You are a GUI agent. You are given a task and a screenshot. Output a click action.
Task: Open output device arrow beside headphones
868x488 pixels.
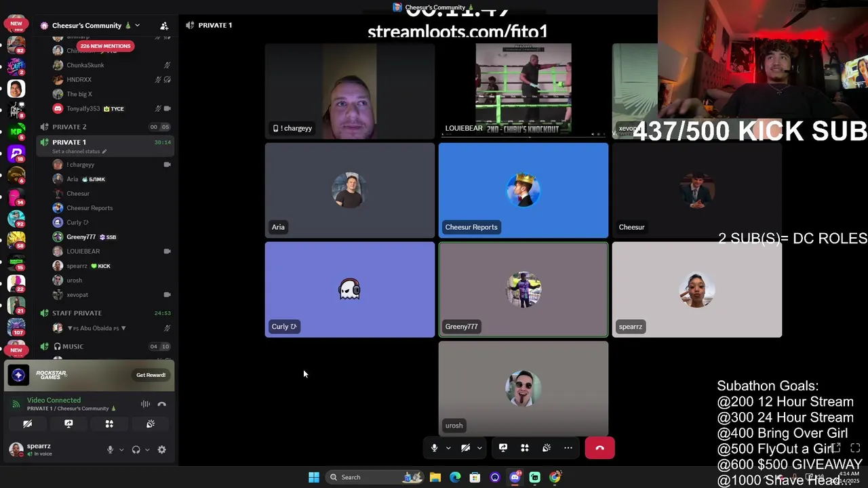146,449
